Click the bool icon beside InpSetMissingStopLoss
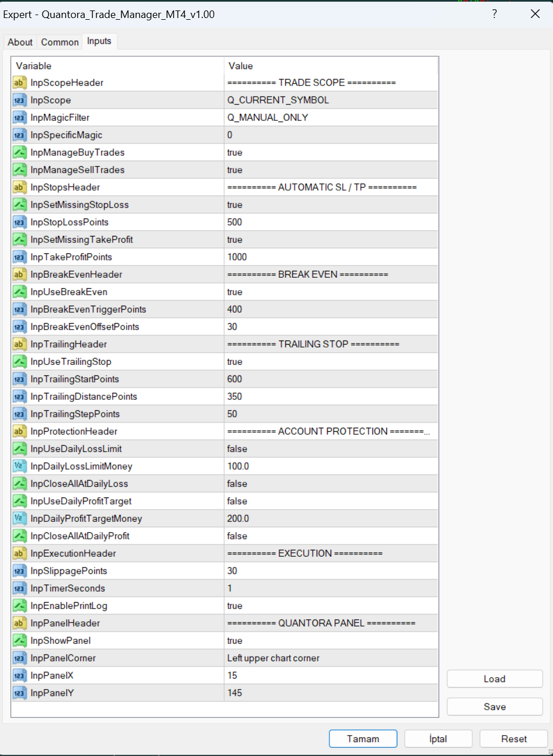The image size is (553, 756). (20, 205)
